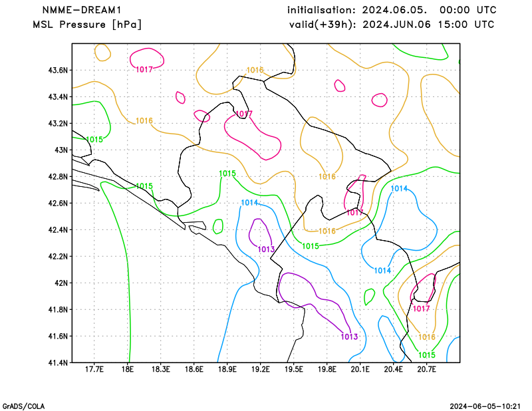Click the NMME-DREAM1 model title
Screen dimensions: 532x411
click(81, 10)
